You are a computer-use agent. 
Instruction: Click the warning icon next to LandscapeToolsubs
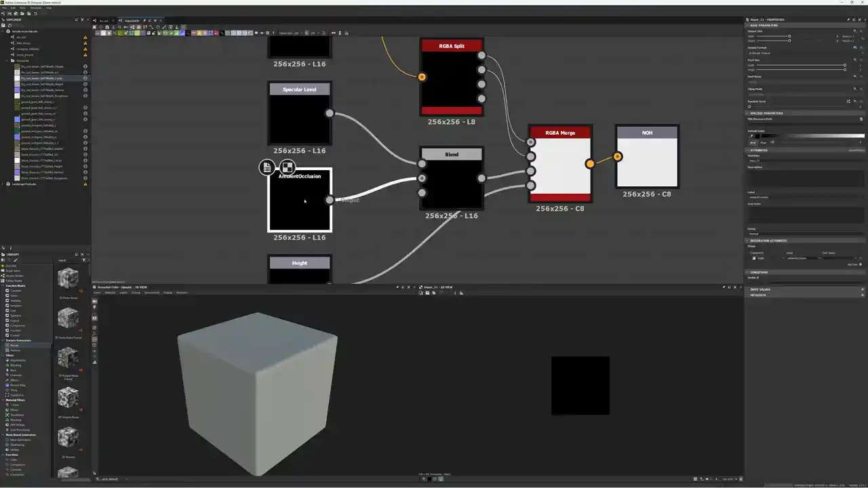pos(85,184)
